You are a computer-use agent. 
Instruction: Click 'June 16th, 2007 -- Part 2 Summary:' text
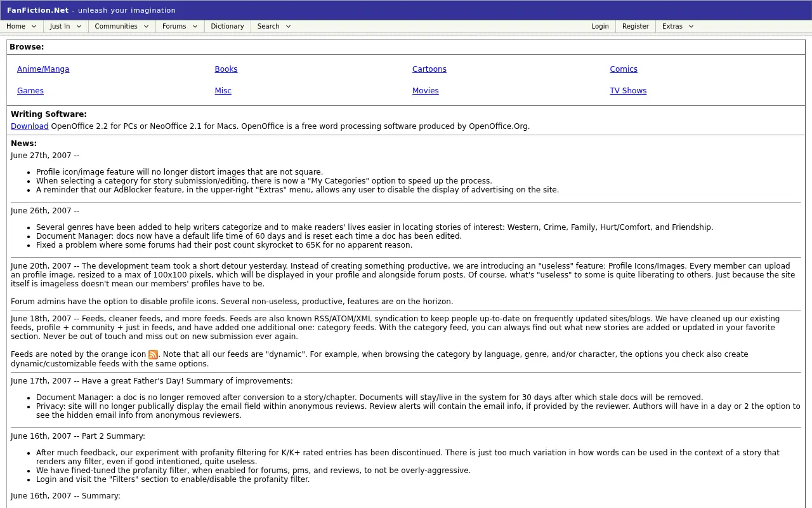click(x=78, y=436)
